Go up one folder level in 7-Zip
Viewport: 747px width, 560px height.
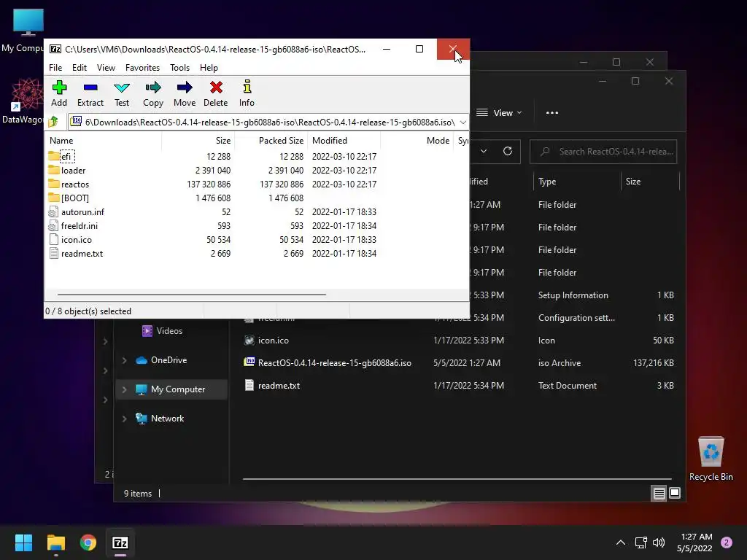click(53, 122)
